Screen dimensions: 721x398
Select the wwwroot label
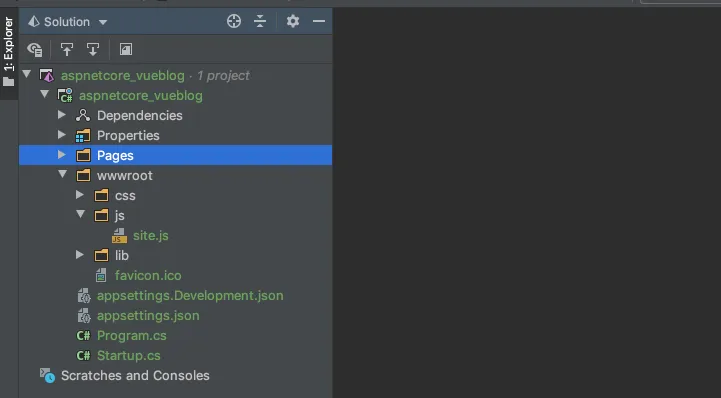point(125,176)
